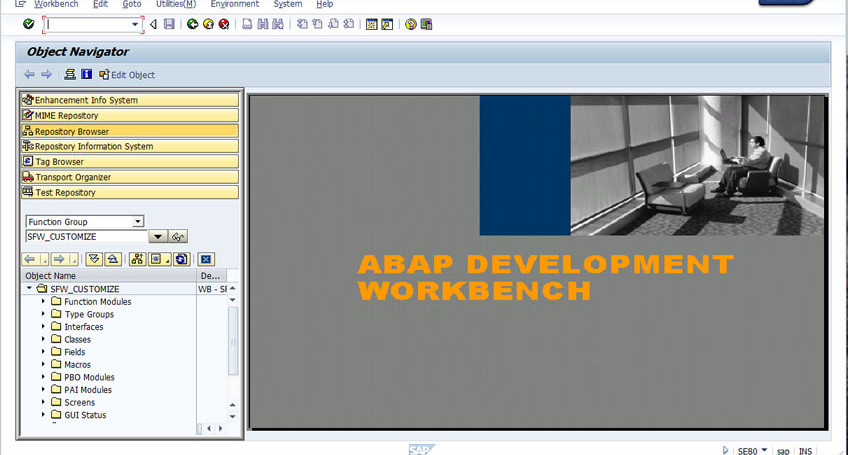Collapse the SFW_CUSTOMIZE root node
Viewport: 848px width, 455px height.
tap(30, 288)
